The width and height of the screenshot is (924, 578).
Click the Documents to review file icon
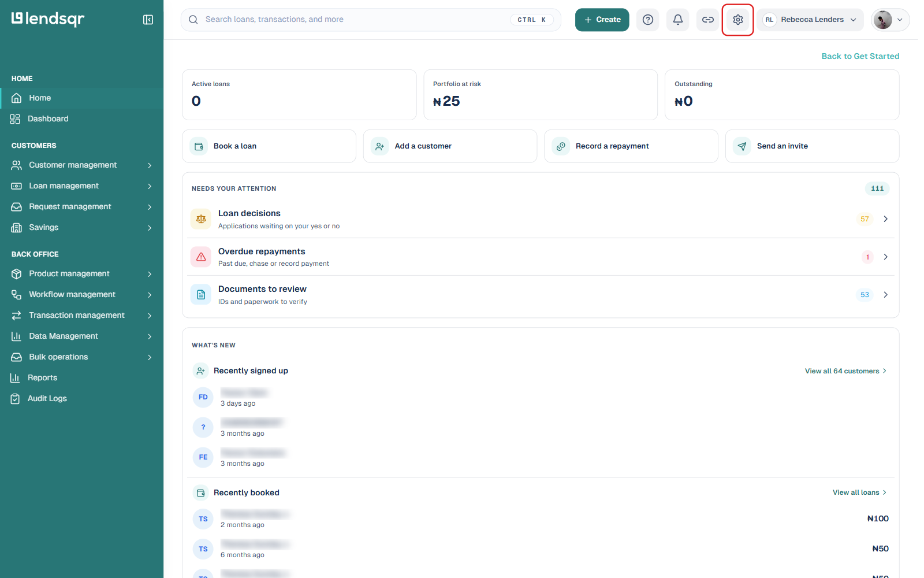pos(201,295)
